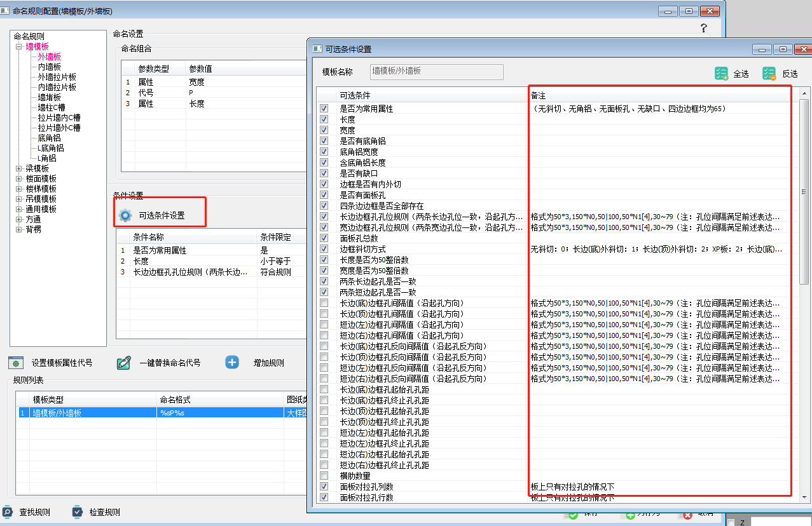Open 可选条件设置 gear icon

click(125, 215)
